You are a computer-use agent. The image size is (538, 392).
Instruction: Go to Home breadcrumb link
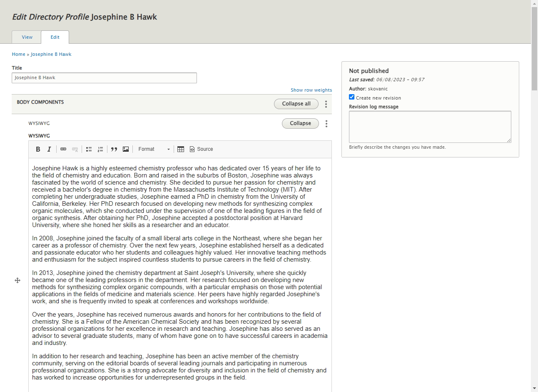click(x=19, y=54)
